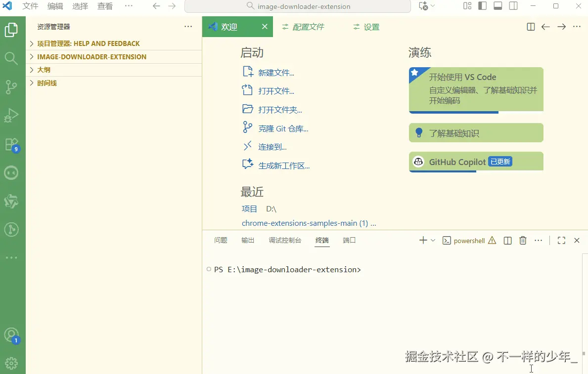The height and width of the screenshot is (374, 588).
Task: Expand IMAGE-DOWNLOADER-EXTENSION folder section
Action: pyautogui.click(x=114, y=57)
